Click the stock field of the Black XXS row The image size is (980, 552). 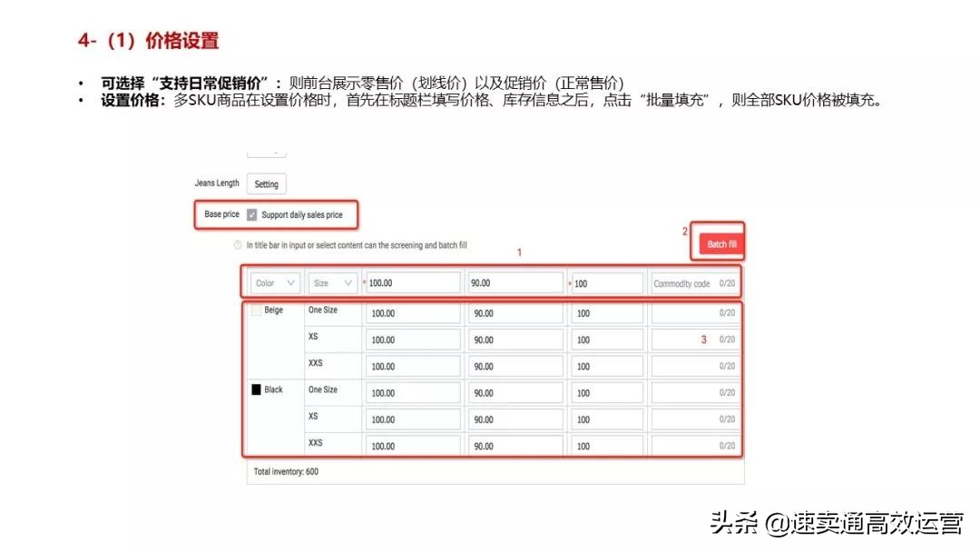point(607,445)
